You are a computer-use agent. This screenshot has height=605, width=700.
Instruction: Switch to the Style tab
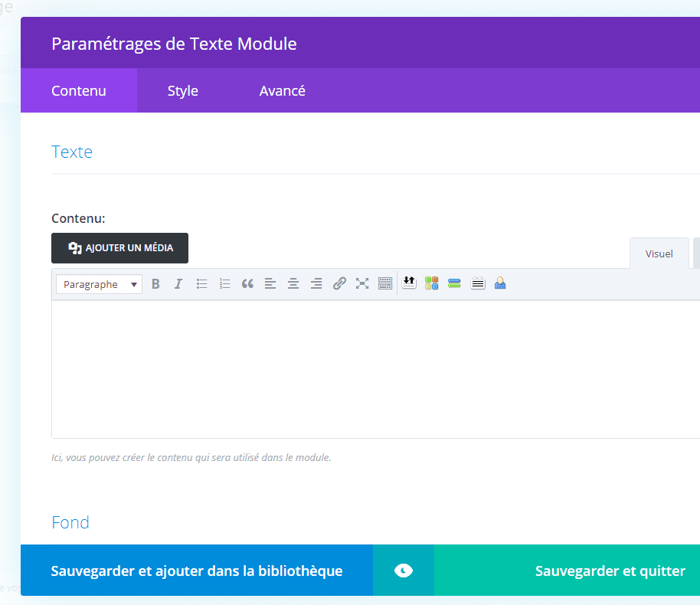click(x=182, y=90)
